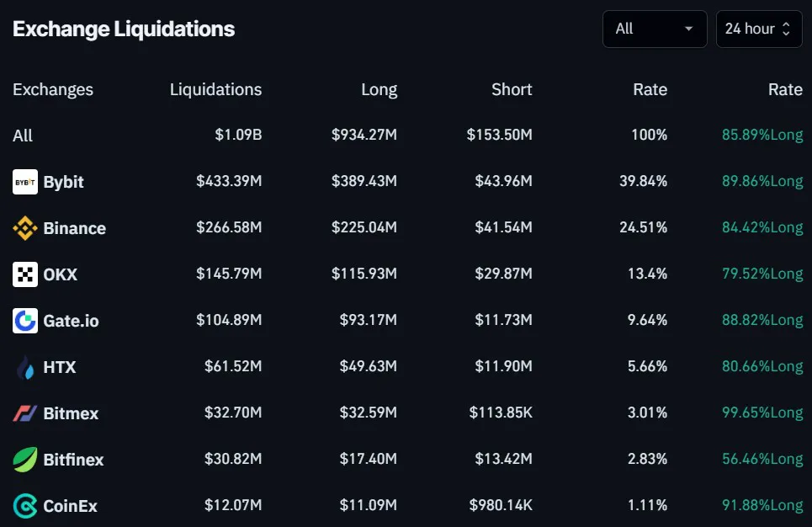
Task: Sort by Long column header
Action: coord(379,89)
